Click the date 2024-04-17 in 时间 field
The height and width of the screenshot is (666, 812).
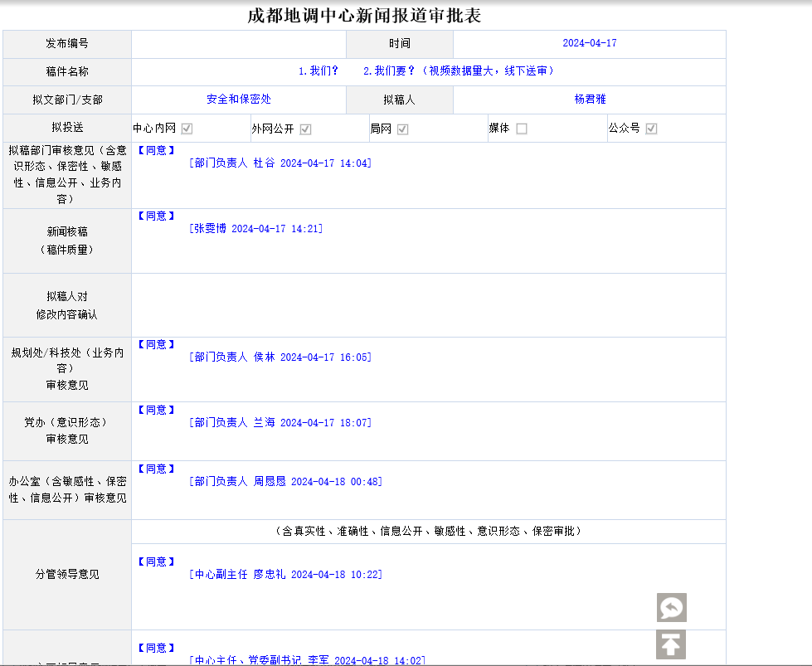pos(589,43)
